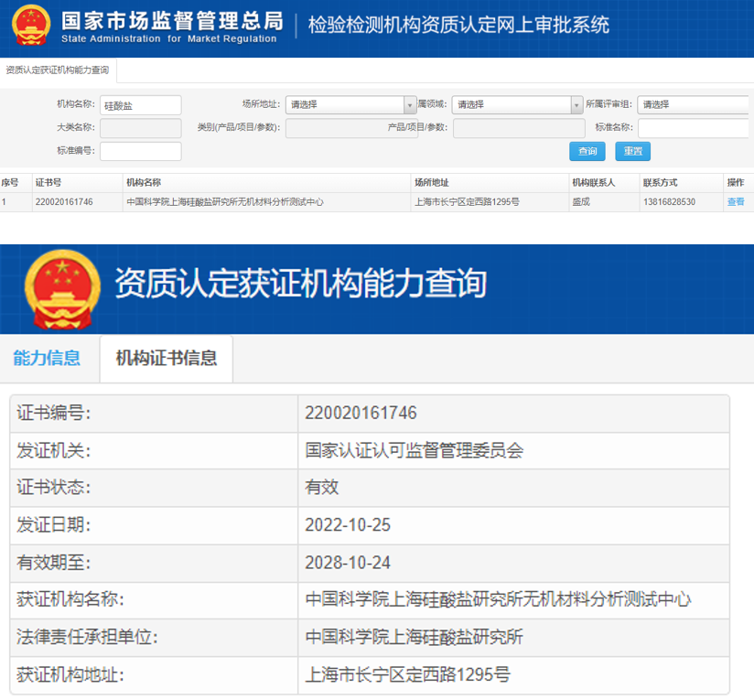Click certificate number 220020161746 in the results row
Viewport: 754px width, 700px height.
[64, 202]
